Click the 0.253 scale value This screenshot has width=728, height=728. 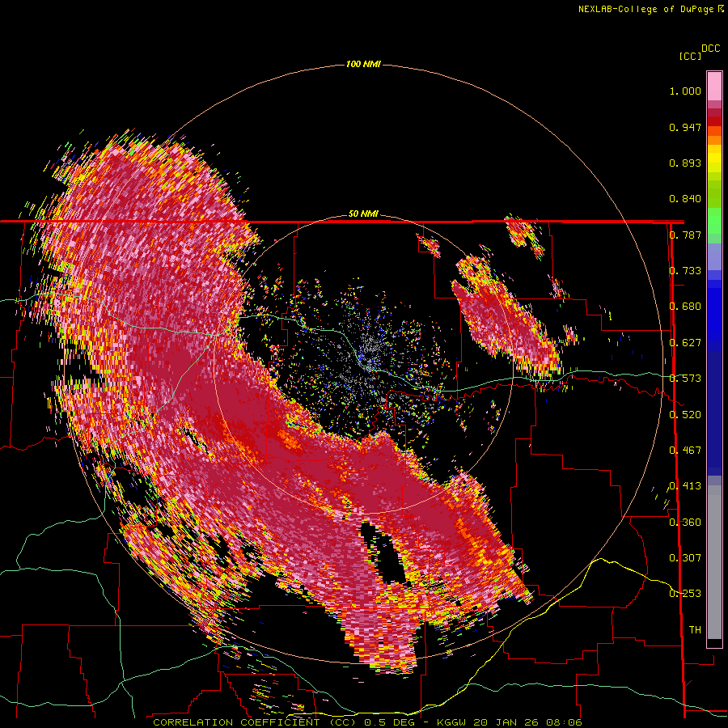click(x=685, y=594)
